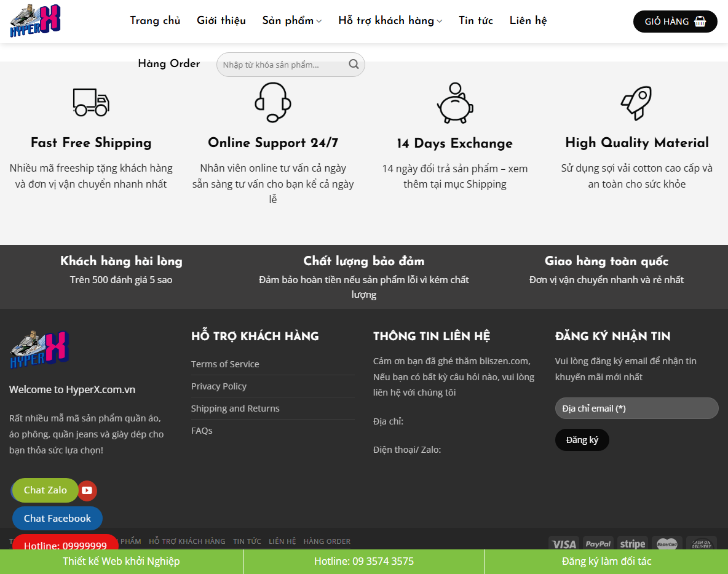
Task: Click the search magnifier icon
Action: pos(353,64)
